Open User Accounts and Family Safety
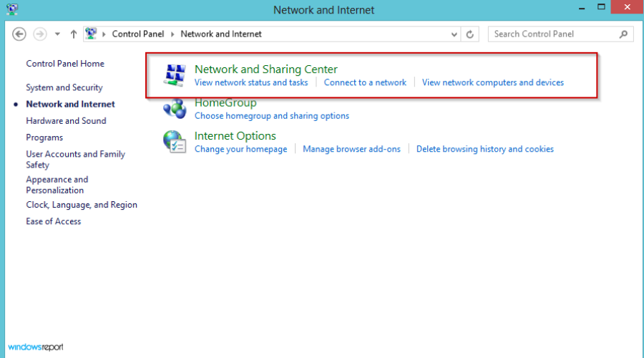 pos(75,160)
